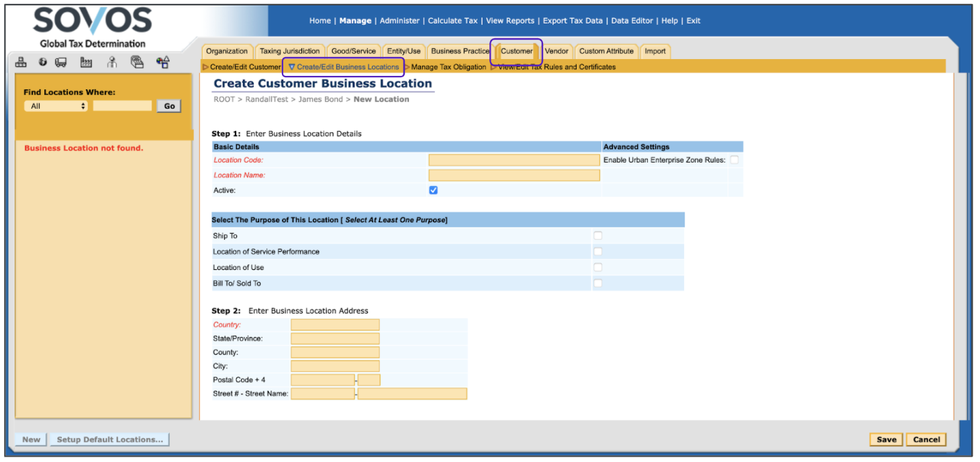Click the globe icon in sidebar toolbar
This screenshot has height=462, width=980.
click(42, 62)
